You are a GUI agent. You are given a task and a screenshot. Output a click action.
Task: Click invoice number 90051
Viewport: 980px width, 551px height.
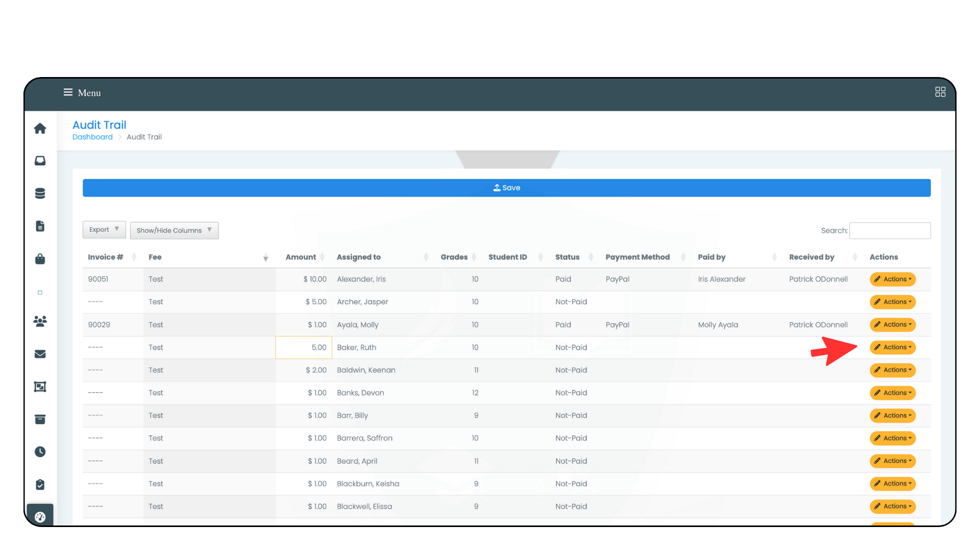(x=98, y=279)
